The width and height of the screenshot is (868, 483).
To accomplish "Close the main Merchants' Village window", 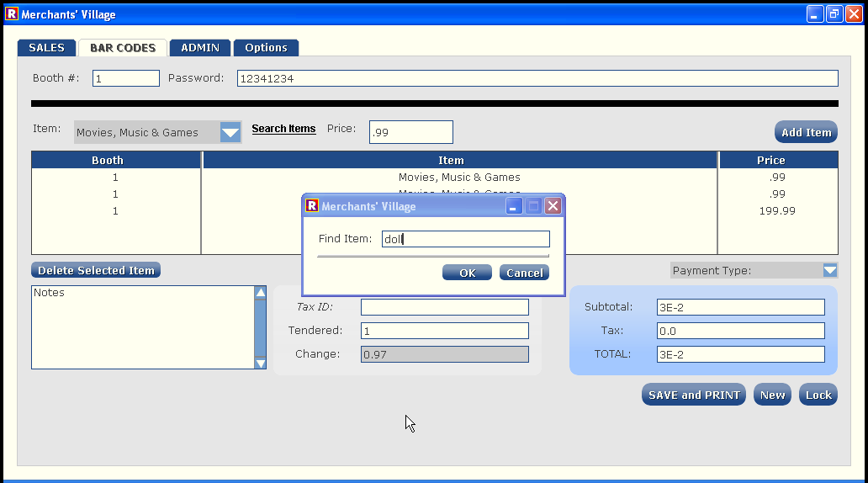I will coord(854,14).
